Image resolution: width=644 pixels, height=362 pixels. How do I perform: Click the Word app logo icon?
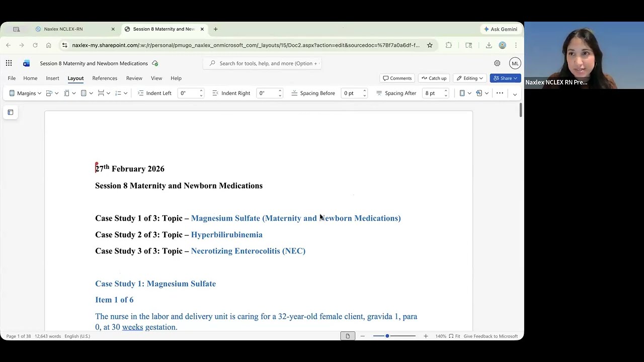point(26,63)
